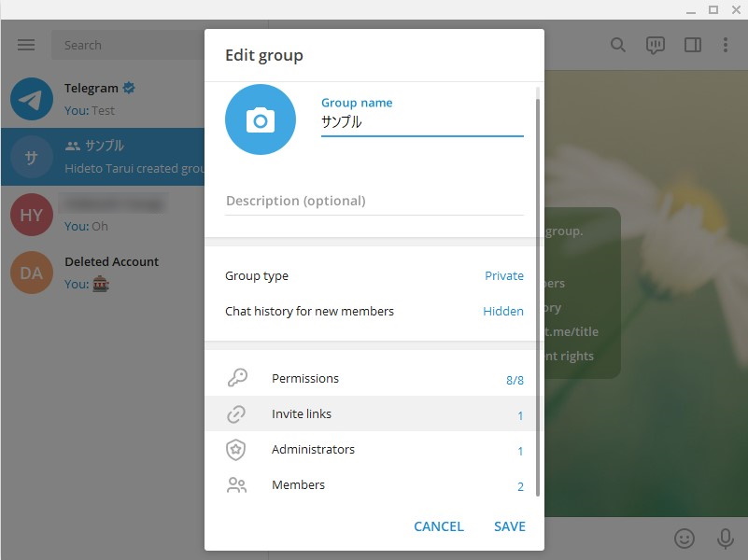The image size is (748, 560).
Task: Open the discussion comments icon in header
Action: tap(655, 46)
